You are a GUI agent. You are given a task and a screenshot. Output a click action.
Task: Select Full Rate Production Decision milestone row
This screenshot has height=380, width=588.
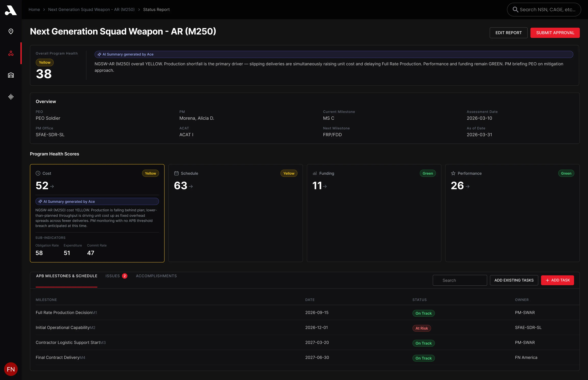[307, 313]
